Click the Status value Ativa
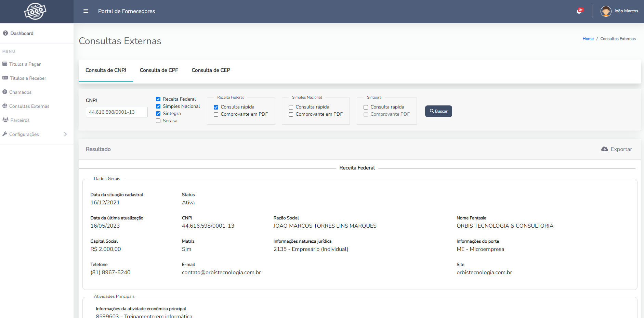The width and height of the screenshot is (644, 318). click(x=188, y=203)
